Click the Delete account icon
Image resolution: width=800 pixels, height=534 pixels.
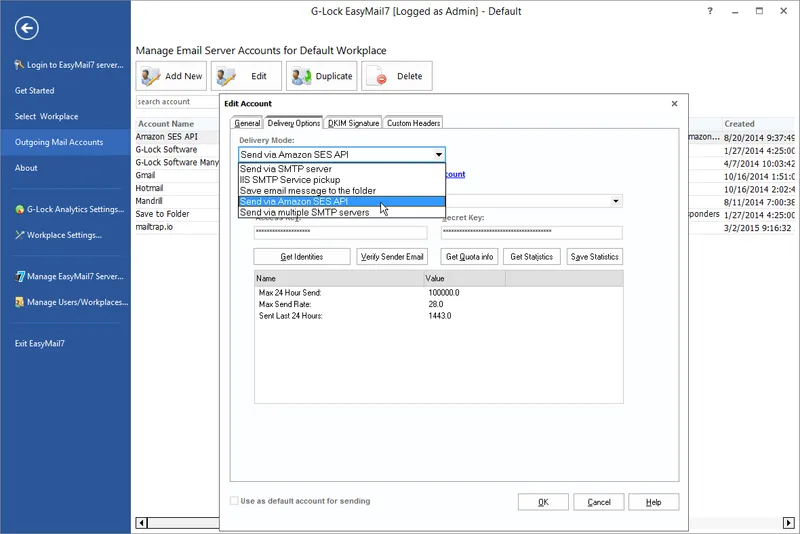[377, 77]
